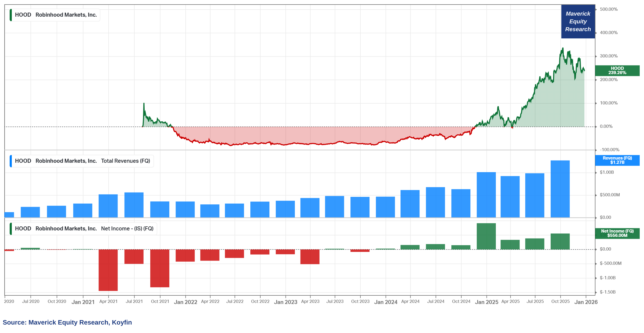Click the Jan 2022 label on the time axis
The image size is (644, 333).
pos(185,302)
